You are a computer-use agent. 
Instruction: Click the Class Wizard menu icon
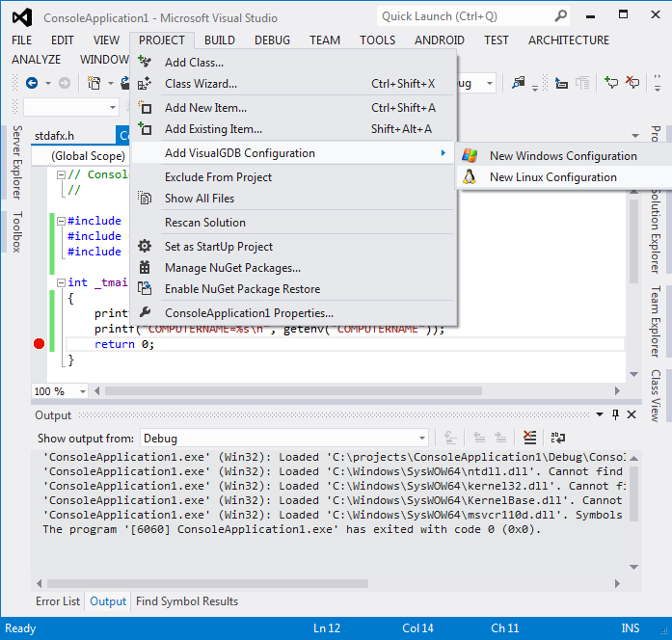click(x=145, y=83)
